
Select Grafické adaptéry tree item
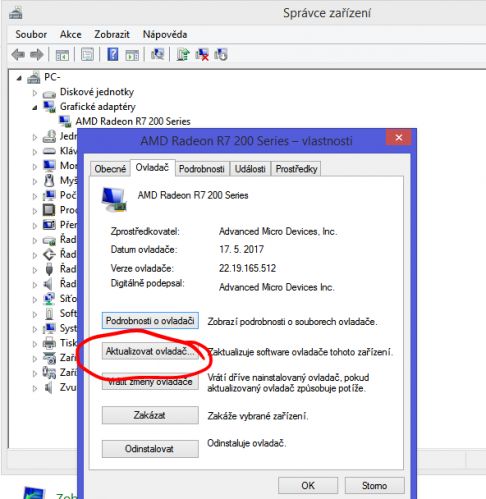pos(97,107)
